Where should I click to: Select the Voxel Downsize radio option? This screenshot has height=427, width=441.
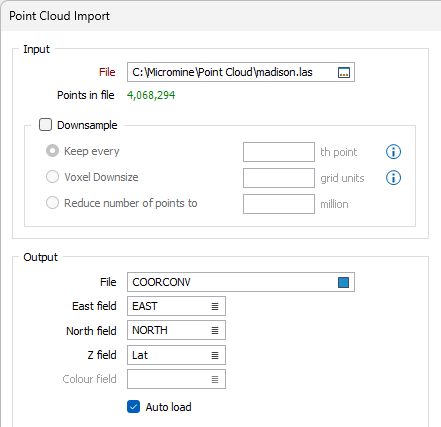coord(52,177)
